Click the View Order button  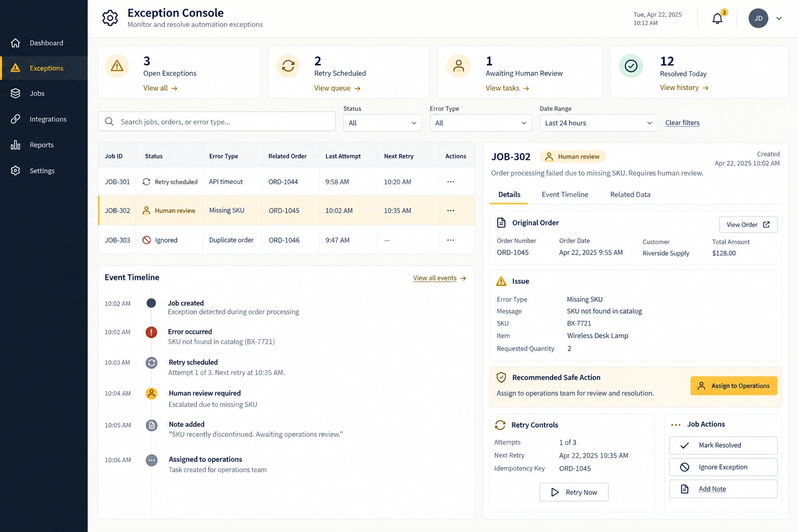tap(748, 224)
